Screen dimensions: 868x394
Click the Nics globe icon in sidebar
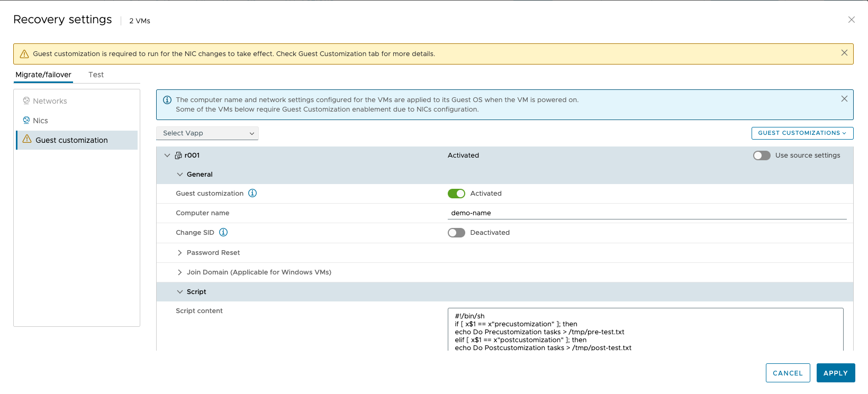click(26, 120)
